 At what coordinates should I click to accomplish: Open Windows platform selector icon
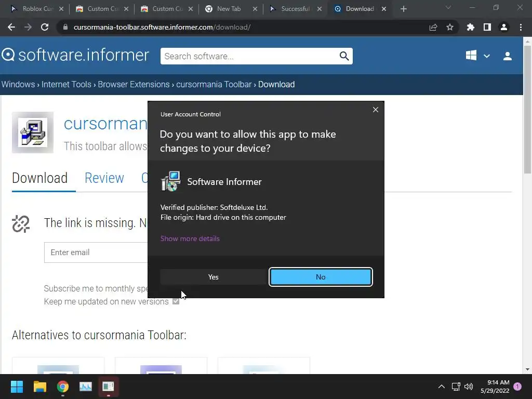coord(471,56)
